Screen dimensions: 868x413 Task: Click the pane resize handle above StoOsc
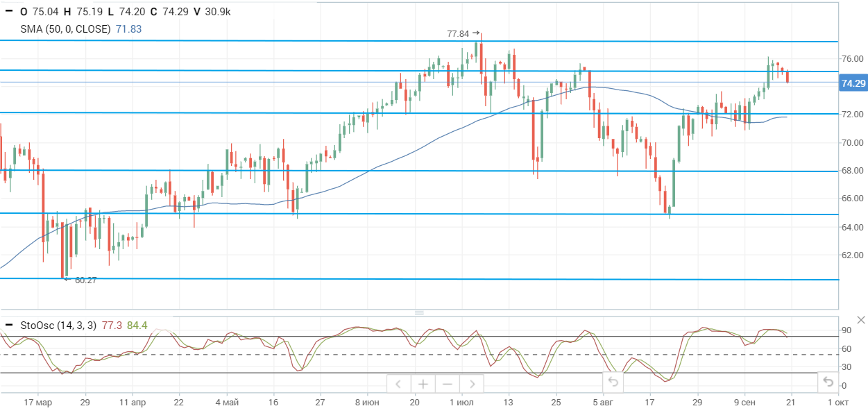[x=419, y=313]
